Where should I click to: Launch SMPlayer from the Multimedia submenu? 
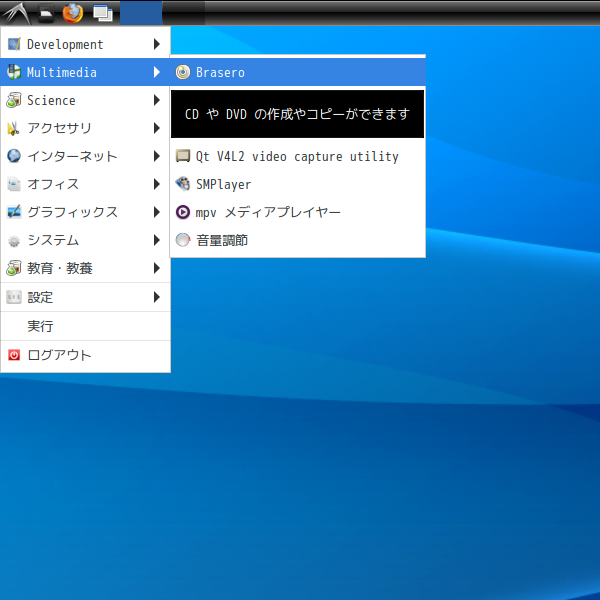[223, 184]
